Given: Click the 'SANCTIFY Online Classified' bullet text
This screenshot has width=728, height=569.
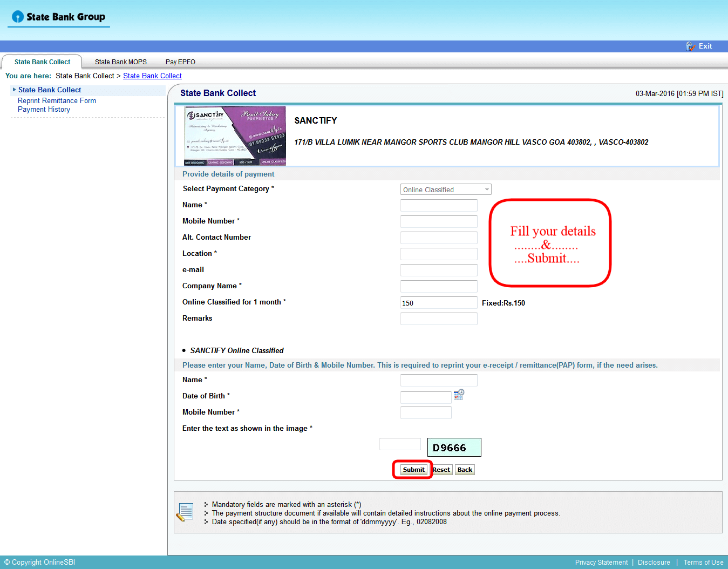Looking at the screenshot, I should 237,350.
